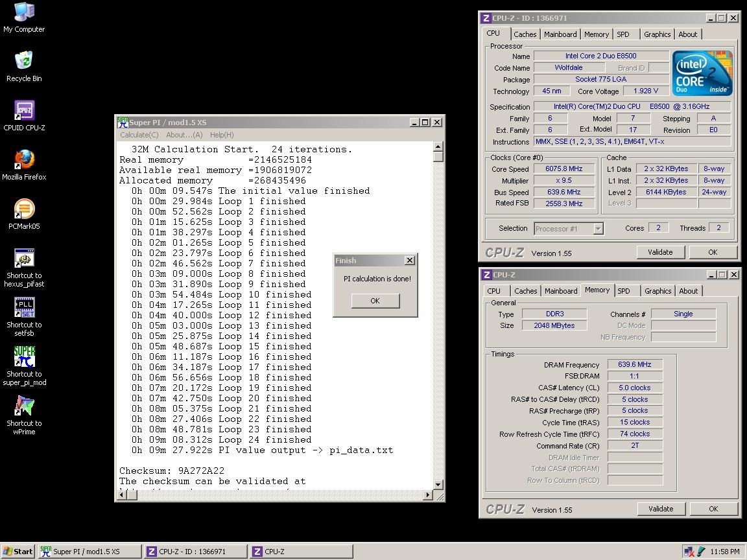Image resolution: width=747 pixels, height=560 pixels.
Task: Close the Finish dialog with its X
Action: tap(410, 260)
